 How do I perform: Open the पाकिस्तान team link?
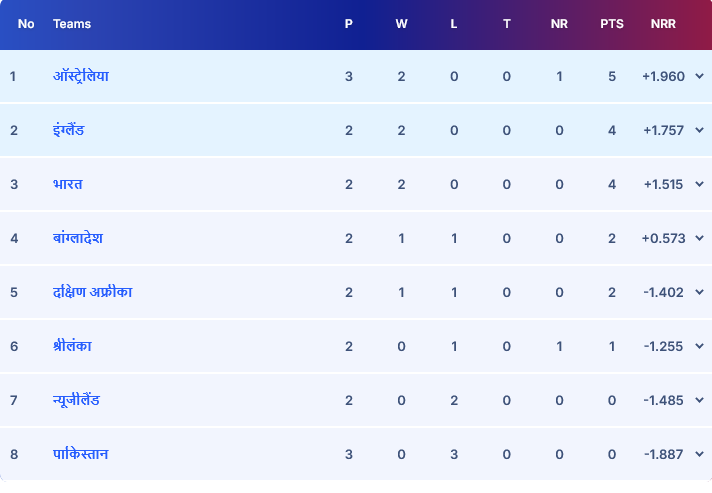pos(80,454)
